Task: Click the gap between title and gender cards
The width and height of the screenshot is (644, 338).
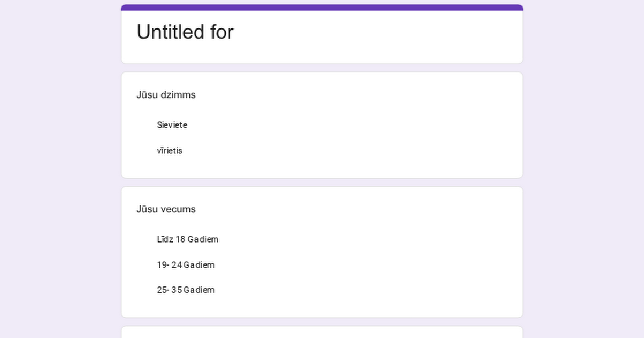Action: pos(322,68)
